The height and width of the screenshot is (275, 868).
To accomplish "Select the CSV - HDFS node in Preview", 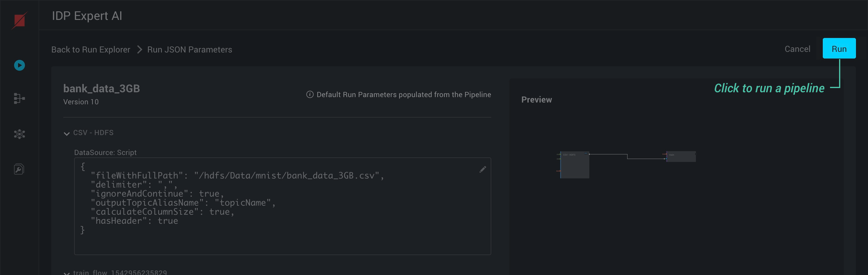I will (x=574, y=165).
